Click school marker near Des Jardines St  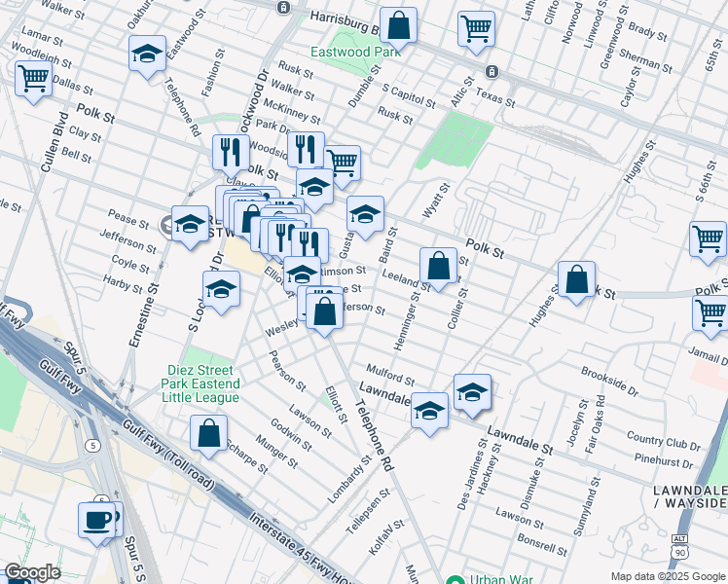point(472,392)
